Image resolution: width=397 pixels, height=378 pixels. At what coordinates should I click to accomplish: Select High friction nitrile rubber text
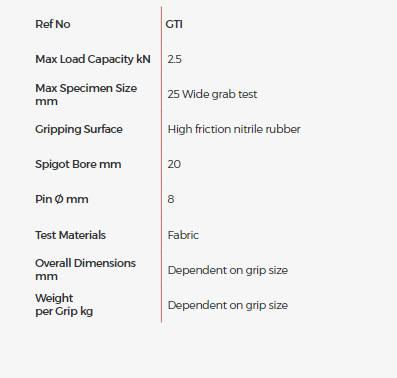point(234,129)
